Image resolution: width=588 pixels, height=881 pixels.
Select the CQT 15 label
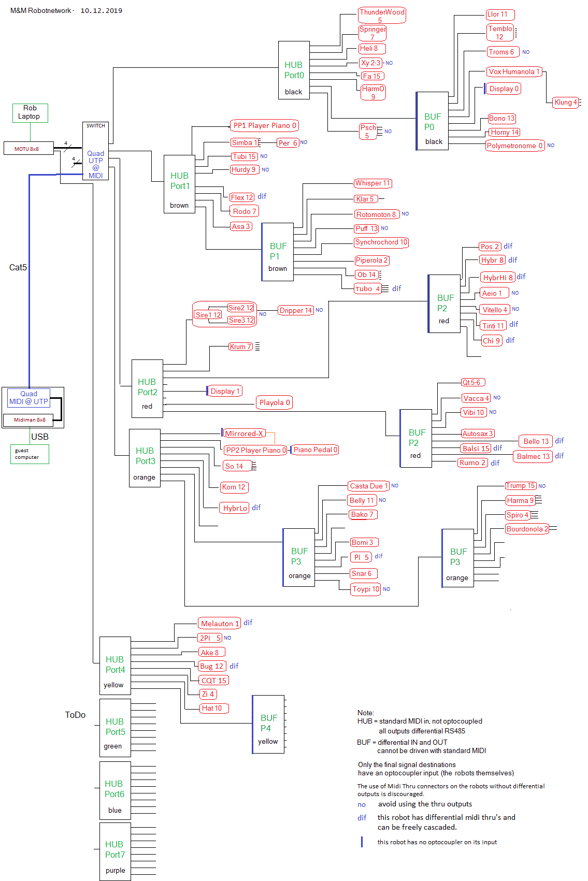tap(213, 681)
